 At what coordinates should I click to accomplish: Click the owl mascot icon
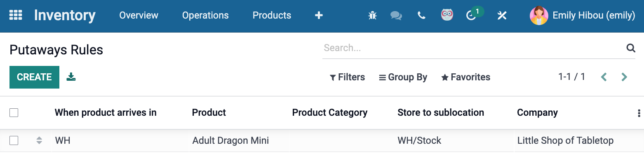pos(447,15)
